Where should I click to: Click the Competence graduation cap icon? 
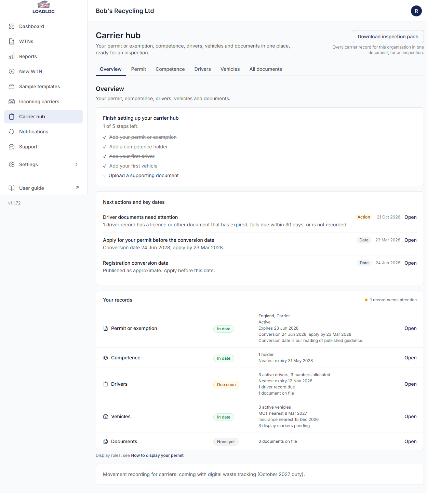[x=106, y=358]
